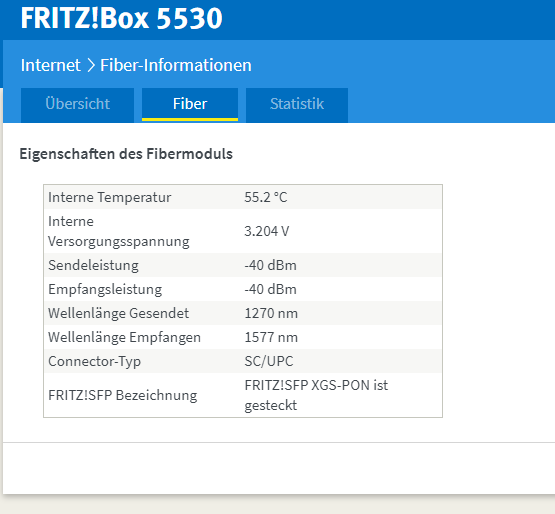Click the 1577 nm value
The image size is (555, 514).
pyautogui.click(x=271, y=337)
